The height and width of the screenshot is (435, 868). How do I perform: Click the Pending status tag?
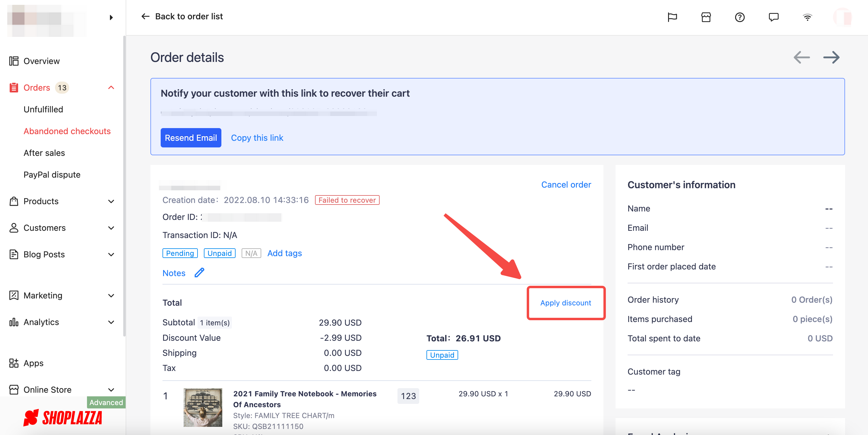click(180, 253)
